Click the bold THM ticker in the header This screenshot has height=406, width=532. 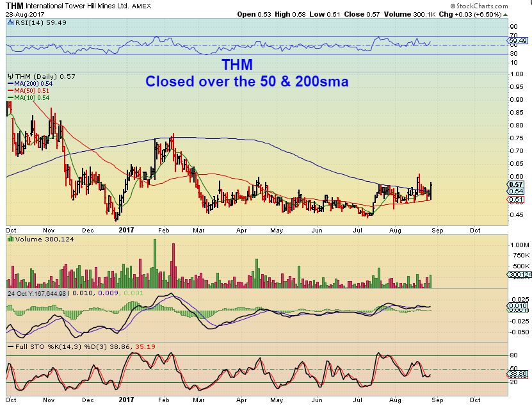click(15, 6)
